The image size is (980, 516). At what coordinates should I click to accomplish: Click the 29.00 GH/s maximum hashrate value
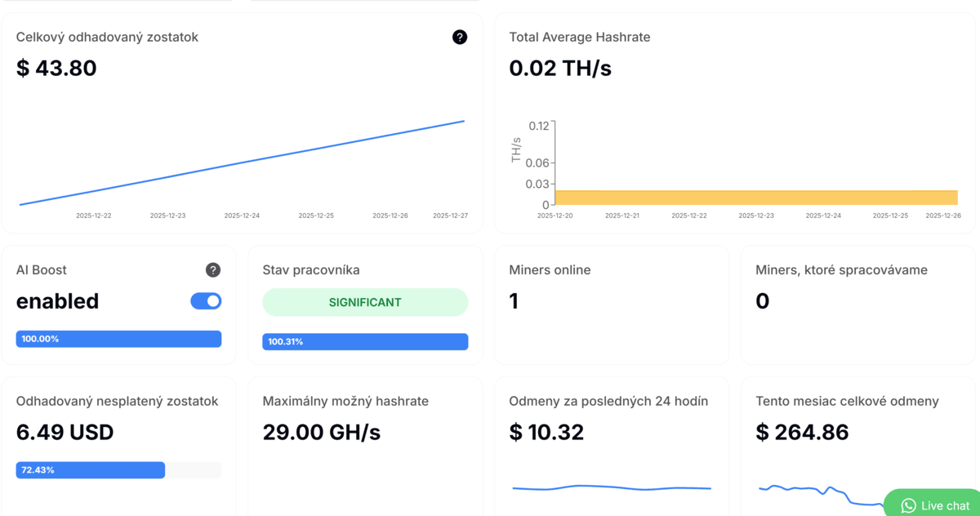pos(321,432)
